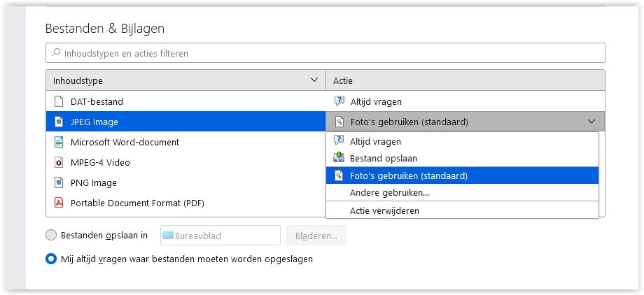
Task: Click the PNG Image type icon
Action: pos(59,182)
